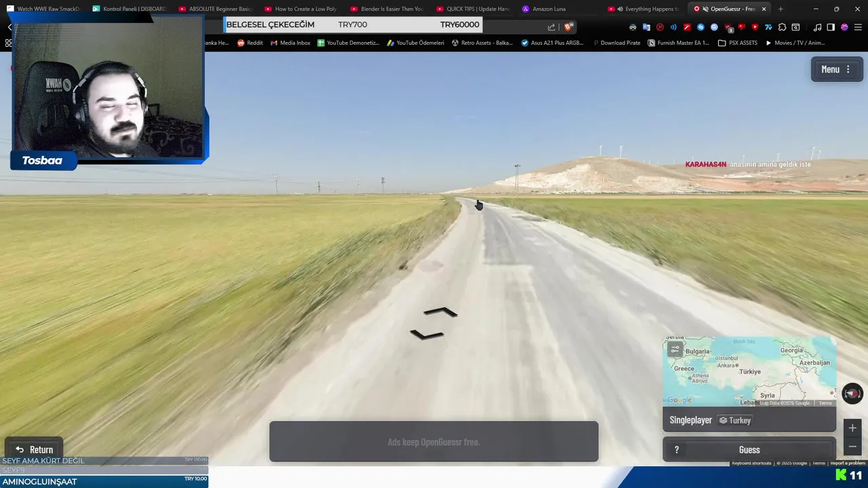This screenshot has width=868, height=488.
Task: Switch to Blender Is Easier Then You tab
Action: (x=389, y=9)
